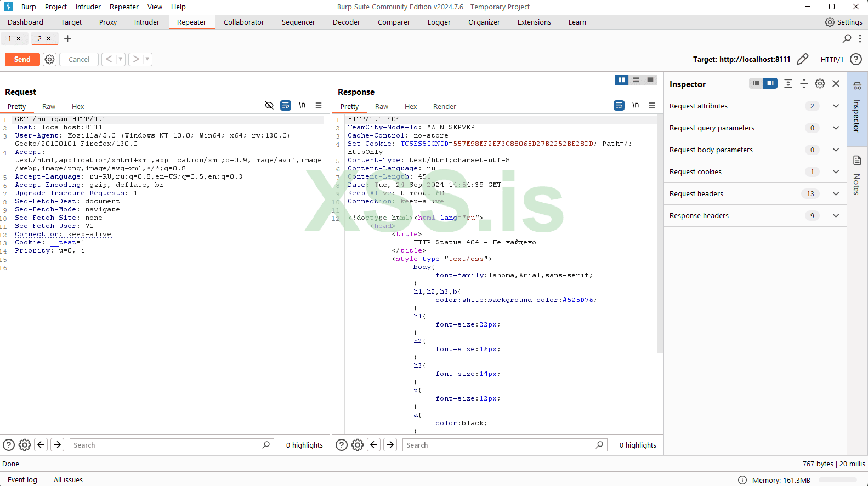The height and width of the screenshot is (486, 868).
Task: Open the response panel hamburger menu
Action: point(652,105)
